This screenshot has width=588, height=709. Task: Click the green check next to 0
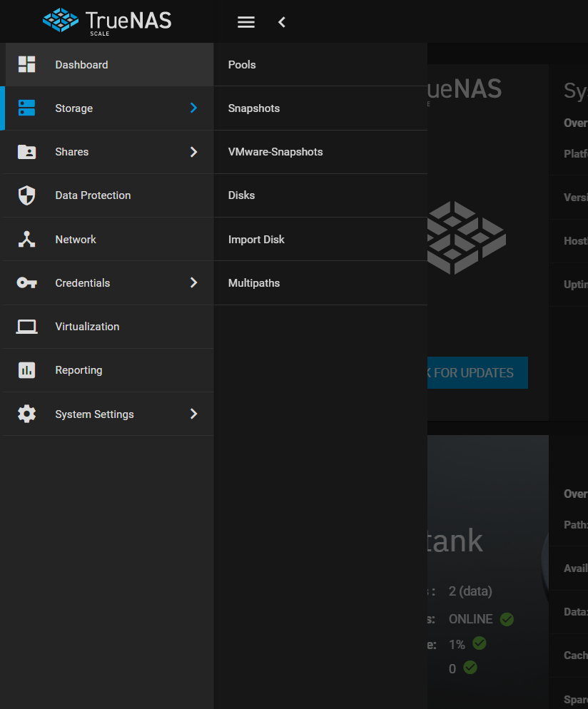(x=470, y=668)
